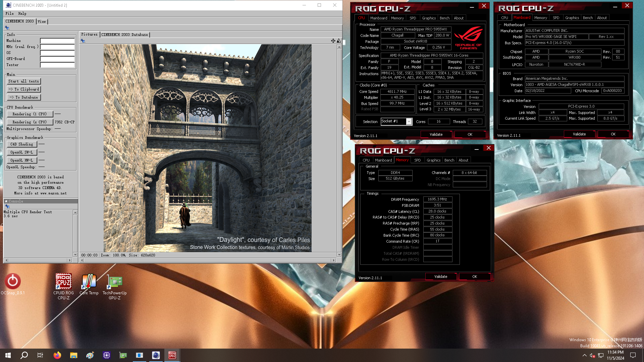Open the notification center icon
This screenshot has height=362, width=644.
[x=633, y=355]
